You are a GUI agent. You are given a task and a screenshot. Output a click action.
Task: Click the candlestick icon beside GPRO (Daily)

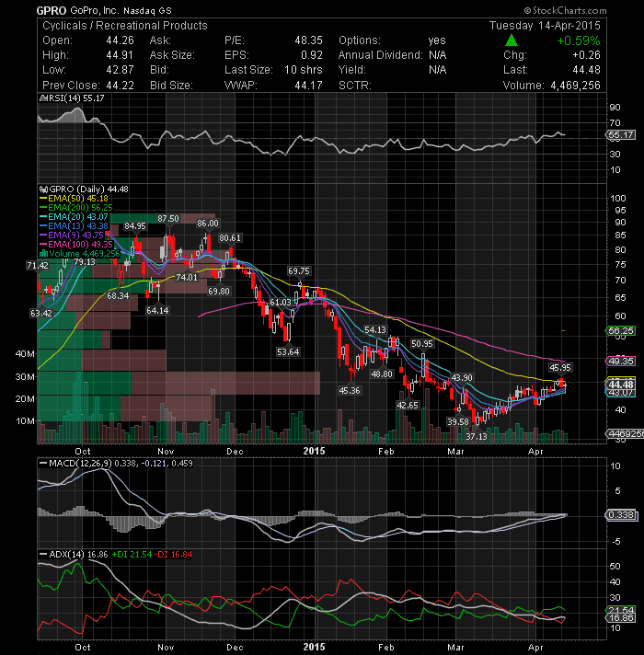click(x=43, y=190)
